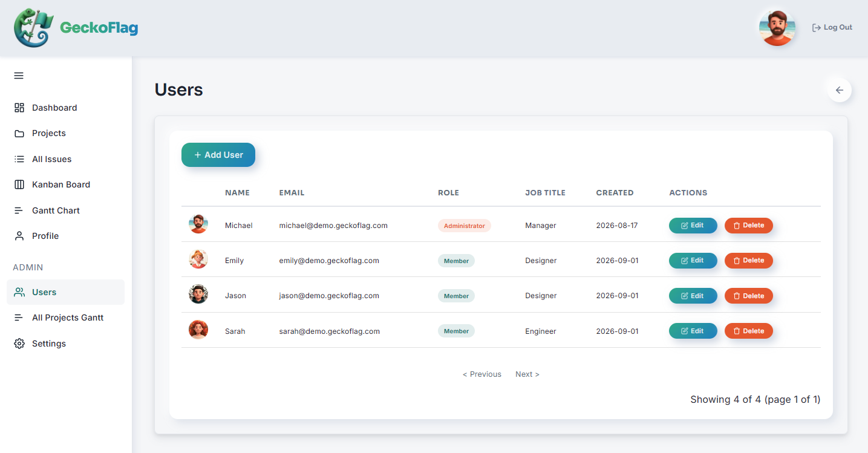Click Emily's avatar in the table
The image size is (868, 453).
click(198, 259)
